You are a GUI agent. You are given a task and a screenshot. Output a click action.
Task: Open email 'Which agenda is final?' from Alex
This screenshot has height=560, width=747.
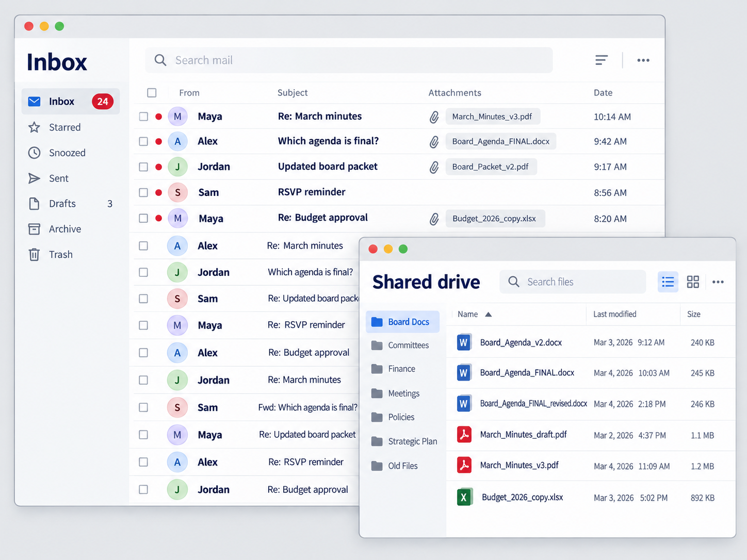396,141
